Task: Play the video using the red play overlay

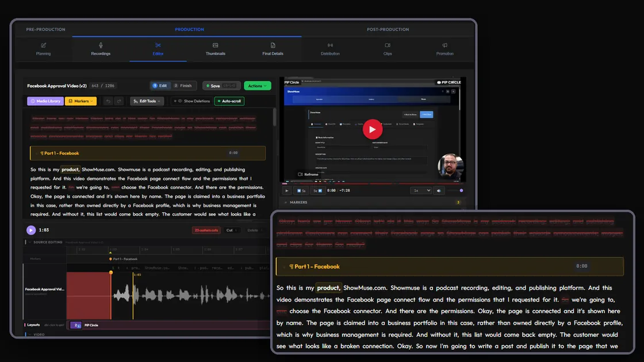Action: (x=372, y=129)
